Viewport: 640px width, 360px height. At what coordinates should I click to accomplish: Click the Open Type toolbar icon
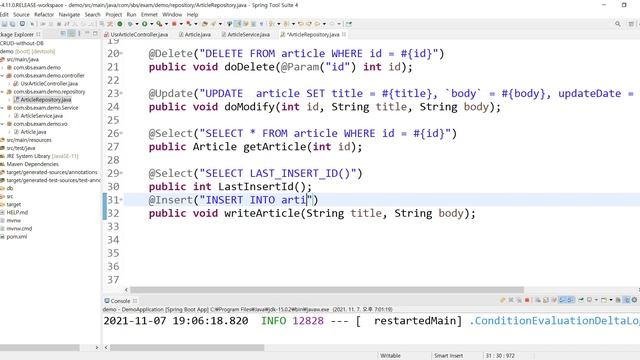tap(205, 24)
